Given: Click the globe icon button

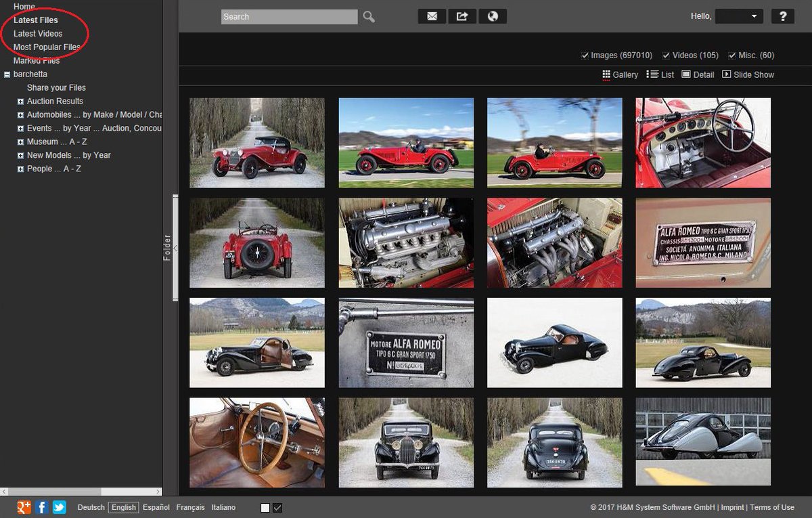Looking at the screenshot, I should (493, 16).
